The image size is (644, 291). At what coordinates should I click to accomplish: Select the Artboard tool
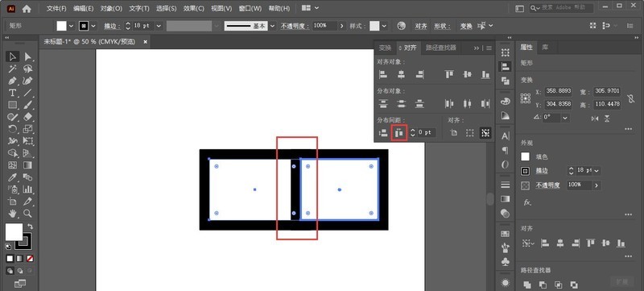[13, 202]
